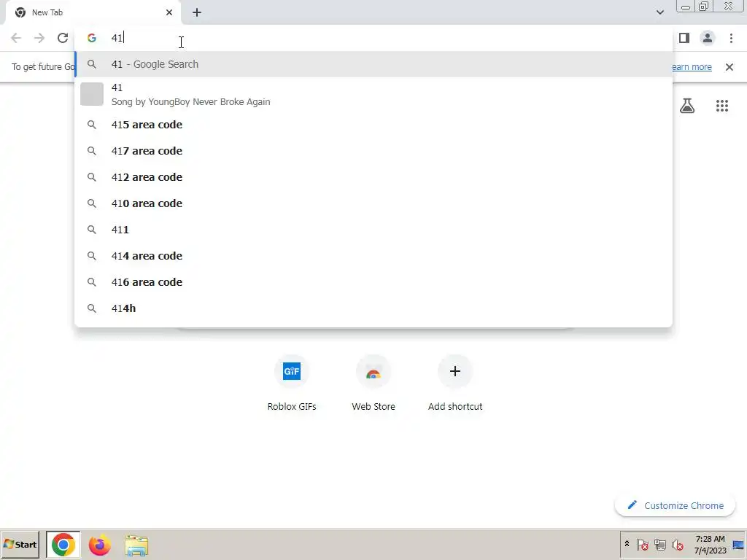747x560 pixels.
Task: Choose '416 area code' suggestion
Action: pos(373,282)
